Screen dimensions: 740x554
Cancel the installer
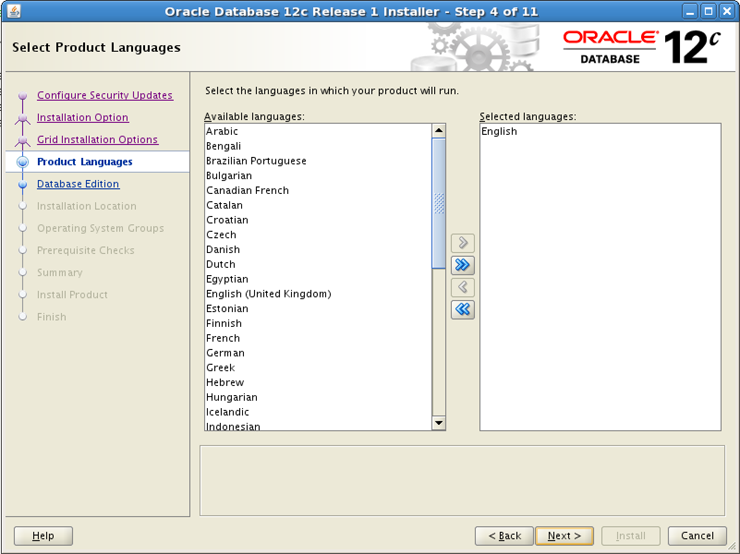coord(697,536)
